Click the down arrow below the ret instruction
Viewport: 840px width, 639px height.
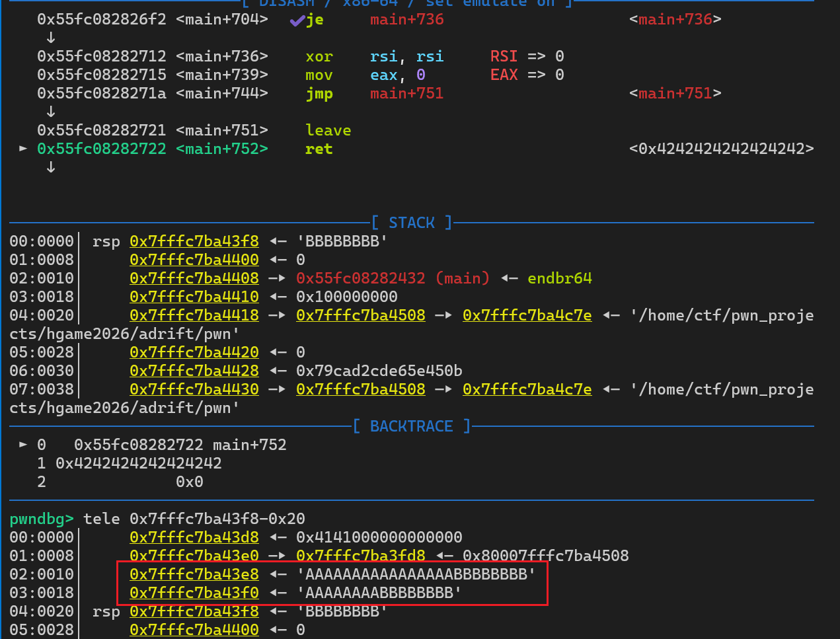pos(51,168)
